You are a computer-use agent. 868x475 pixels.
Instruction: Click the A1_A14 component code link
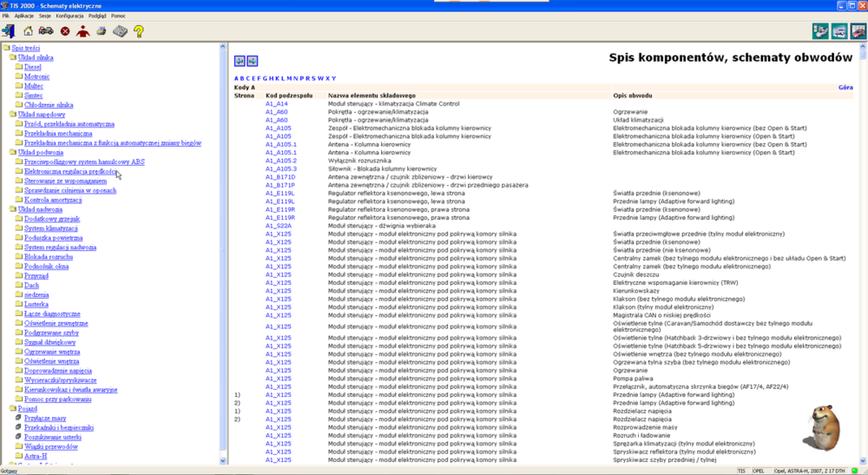point(276,103)
